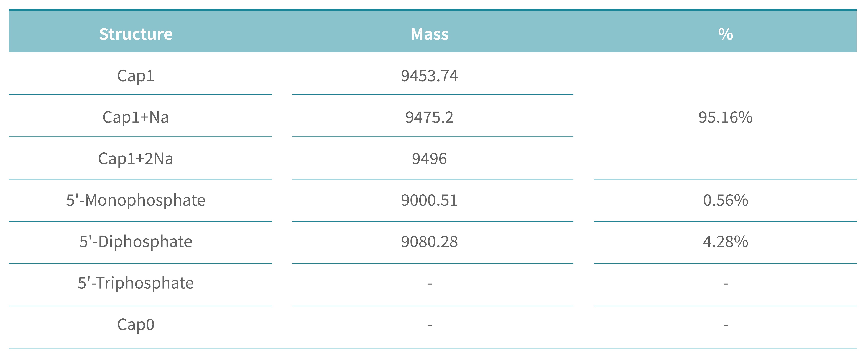Click the 4.28% percentage cell
This screenshot has height=357, width=868.
pos(726,242)
